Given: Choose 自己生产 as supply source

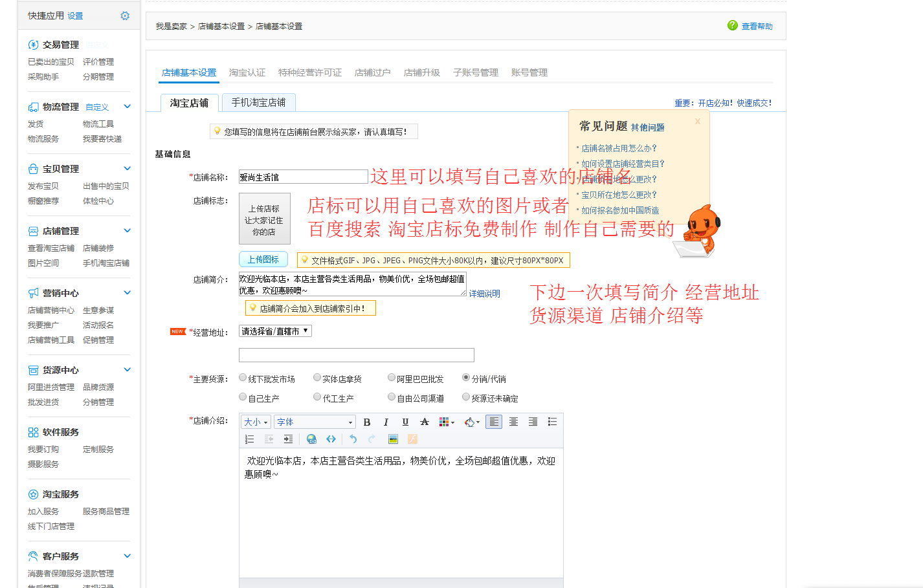Looking at the screenshot, I should [x=243, y=397].
